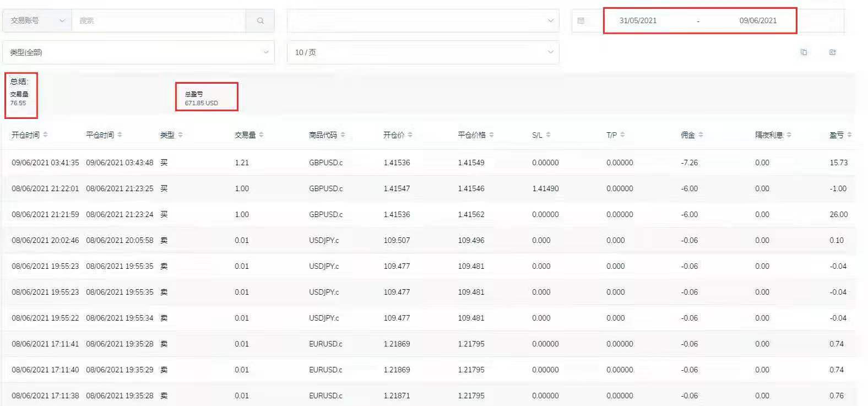Click the sort arrows beside T/P header
Image resolution: width=868 pixels, height=406 pixels.
click(622, 134)
